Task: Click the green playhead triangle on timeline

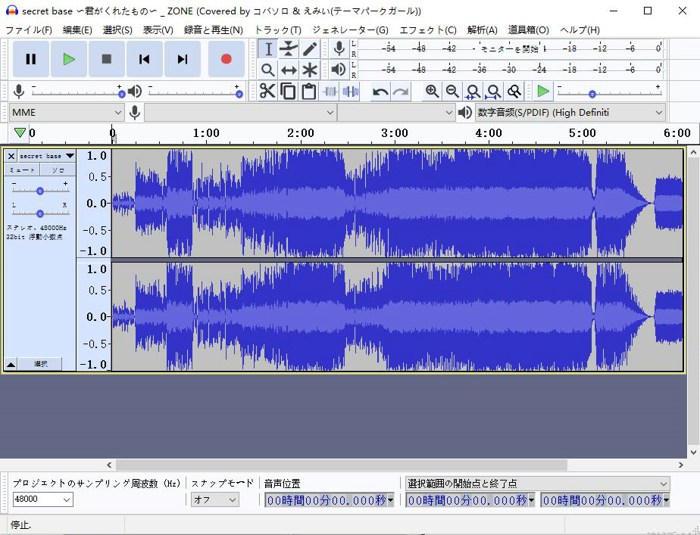Action: tap(20, 133)
